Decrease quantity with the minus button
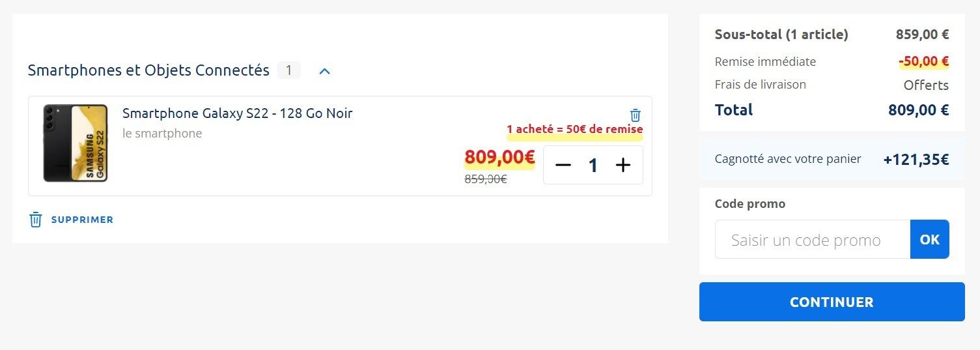Screen dimensions: 980x350 [563, 166]
